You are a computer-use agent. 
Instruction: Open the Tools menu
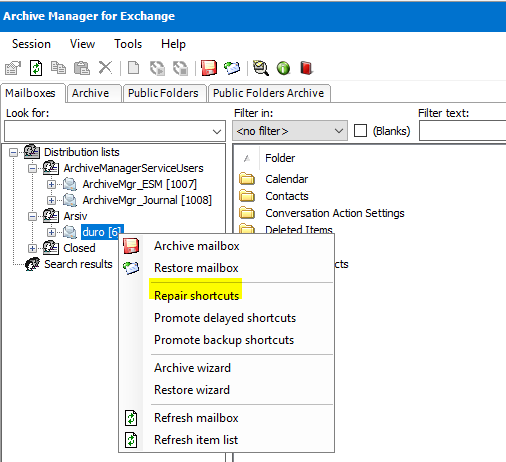128,44
